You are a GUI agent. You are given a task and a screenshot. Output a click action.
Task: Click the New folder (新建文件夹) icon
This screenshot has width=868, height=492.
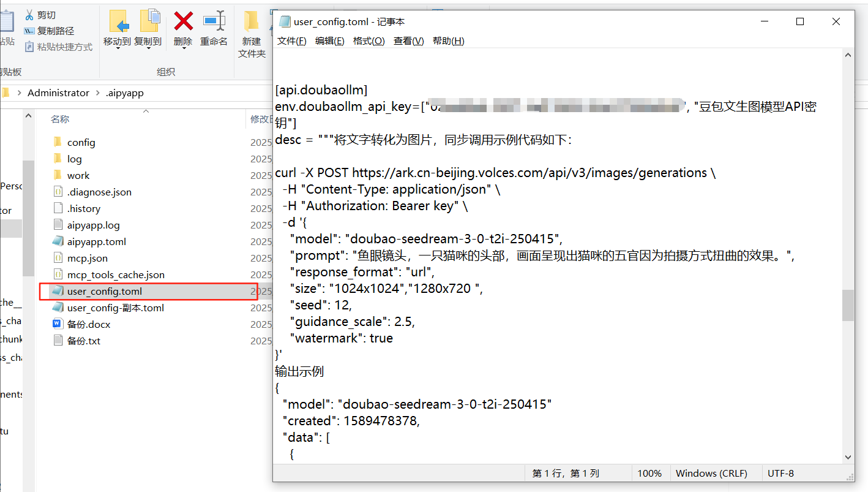point(252,21)
